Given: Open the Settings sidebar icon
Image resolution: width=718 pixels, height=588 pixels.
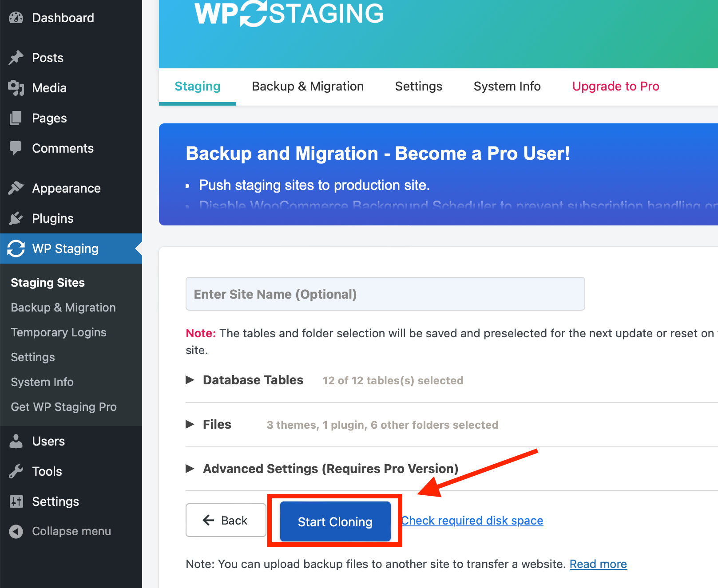Looking at the screenshot, I should click(16, 501).
